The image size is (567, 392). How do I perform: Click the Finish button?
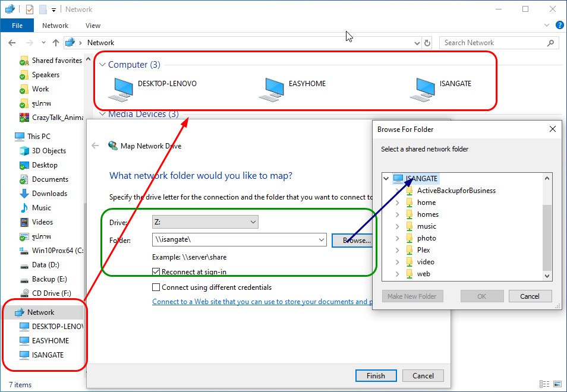(376, 375)
